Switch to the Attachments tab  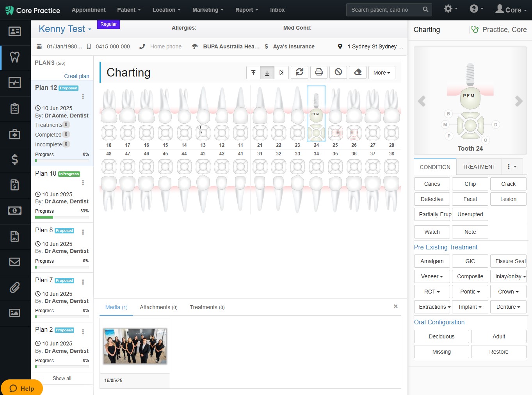(158, 307)
